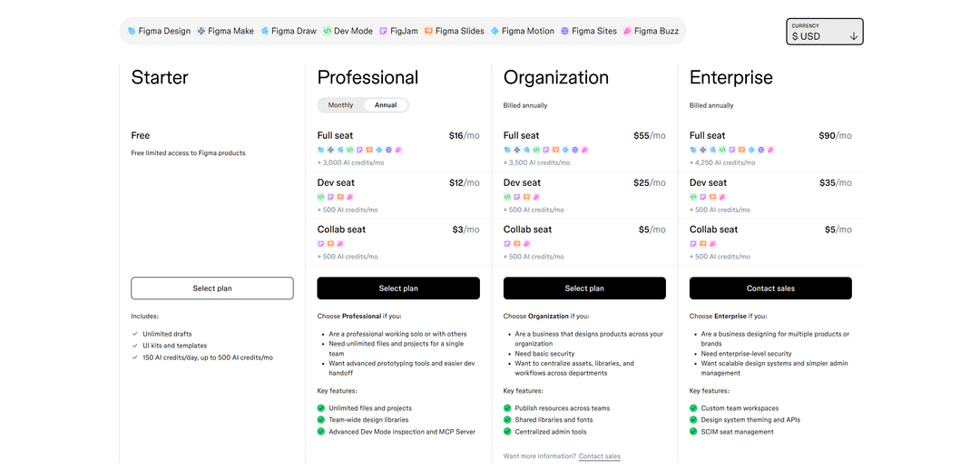Click the Enterprise Contact sales button
980x469 pixels.
[x=770, y=288]
